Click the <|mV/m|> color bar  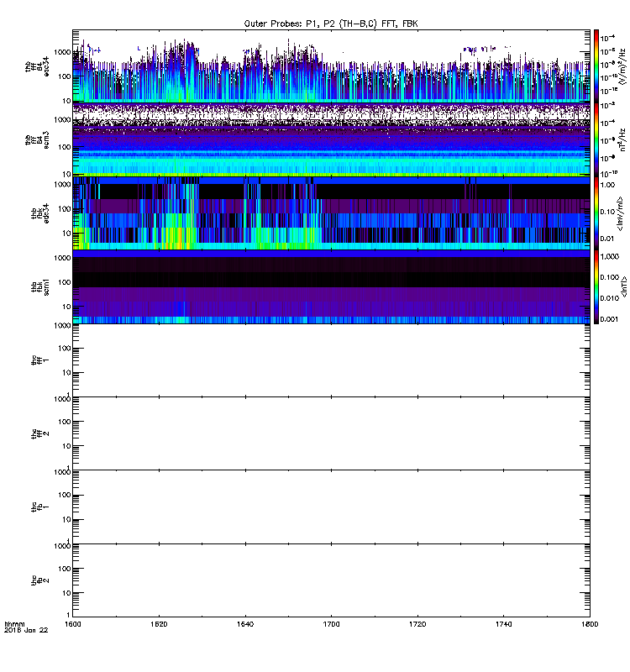pos(596,213)
